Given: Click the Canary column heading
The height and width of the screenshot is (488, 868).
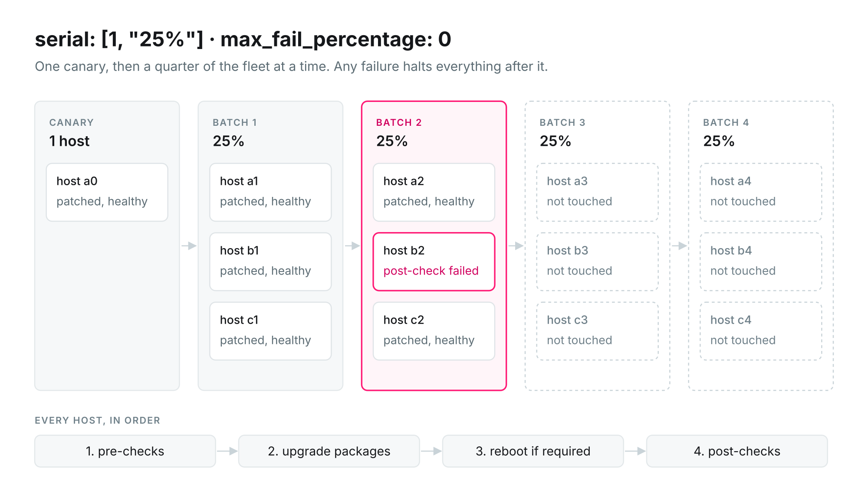Looking at the screenshot, I should pyautogui.click(x=72, y=122).
